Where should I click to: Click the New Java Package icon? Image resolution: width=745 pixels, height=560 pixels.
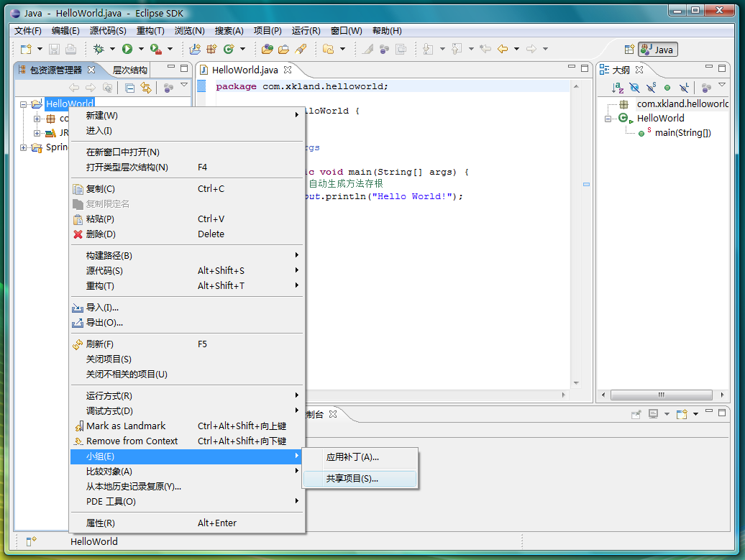(x=212, y=49)
